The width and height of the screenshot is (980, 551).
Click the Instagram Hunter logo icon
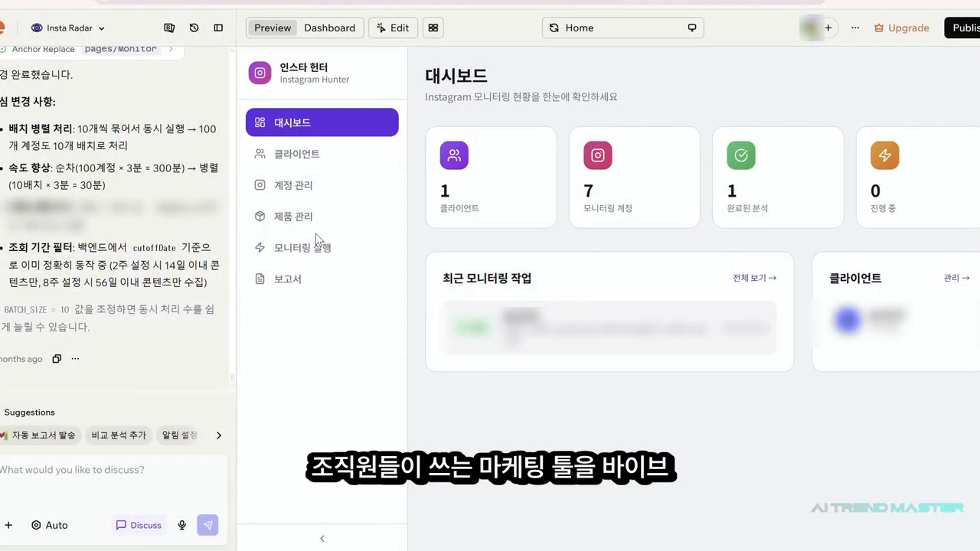click(x=260, y=73)
